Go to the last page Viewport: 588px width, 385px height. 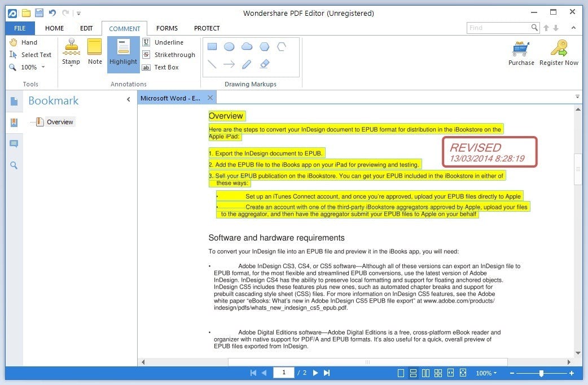click(327, 373)
